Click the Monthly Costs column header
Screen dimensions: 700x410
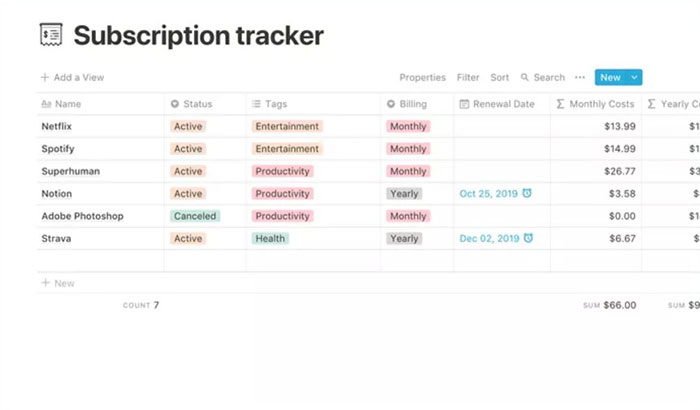[595, 104]
